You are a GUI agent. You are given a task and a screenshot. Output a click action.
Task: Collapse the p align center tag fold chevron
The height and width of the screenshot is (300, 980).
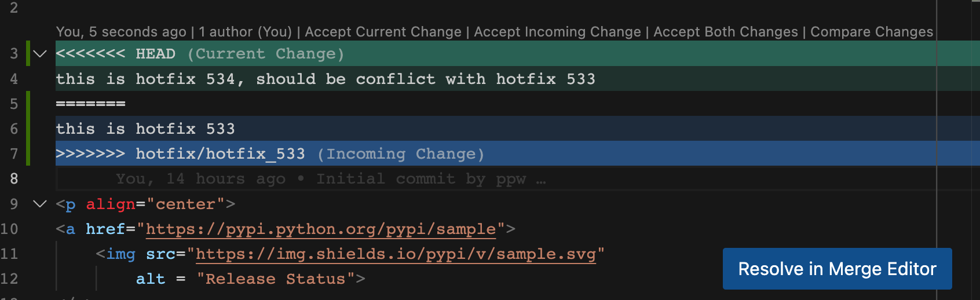[x=40, y=204]
